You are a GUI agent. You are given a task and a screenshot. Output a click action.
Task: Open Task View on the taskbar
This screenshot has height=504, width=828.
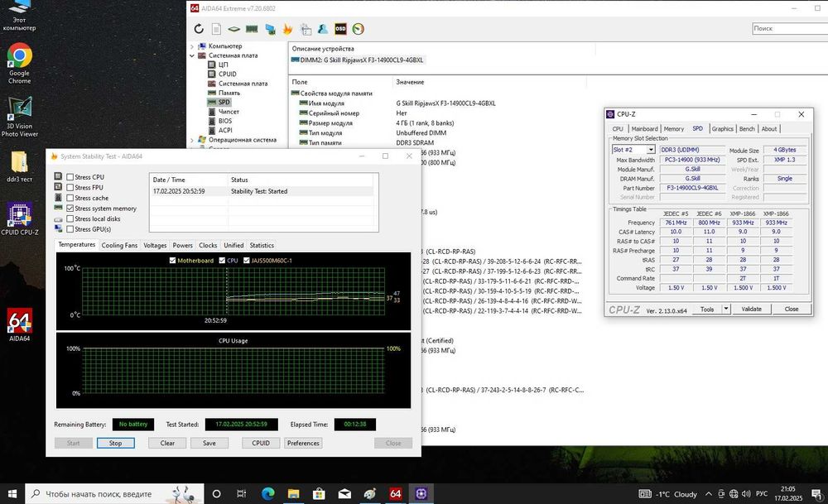[x=241, y=493]
